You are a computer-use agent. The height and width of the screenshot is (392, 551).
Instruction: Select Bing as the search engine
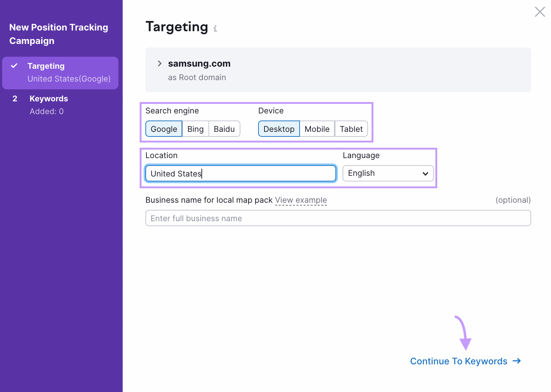click(195, 129)
